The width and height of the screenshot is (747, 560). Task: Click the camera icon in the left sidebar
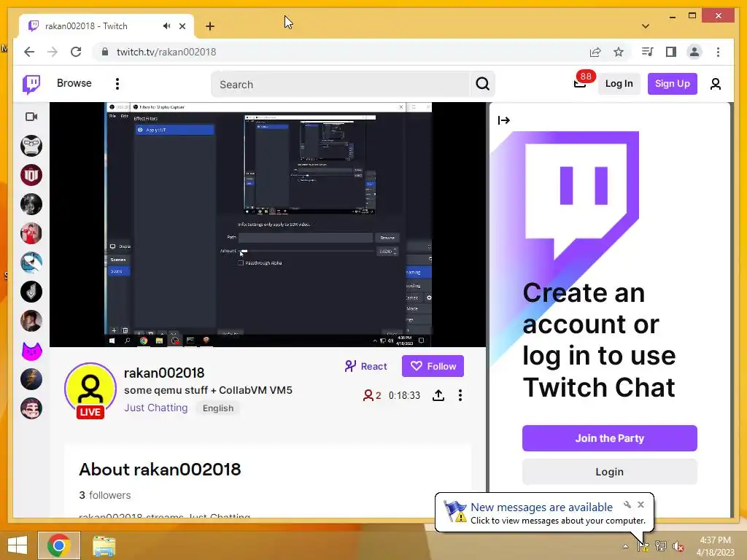point(31,117)
